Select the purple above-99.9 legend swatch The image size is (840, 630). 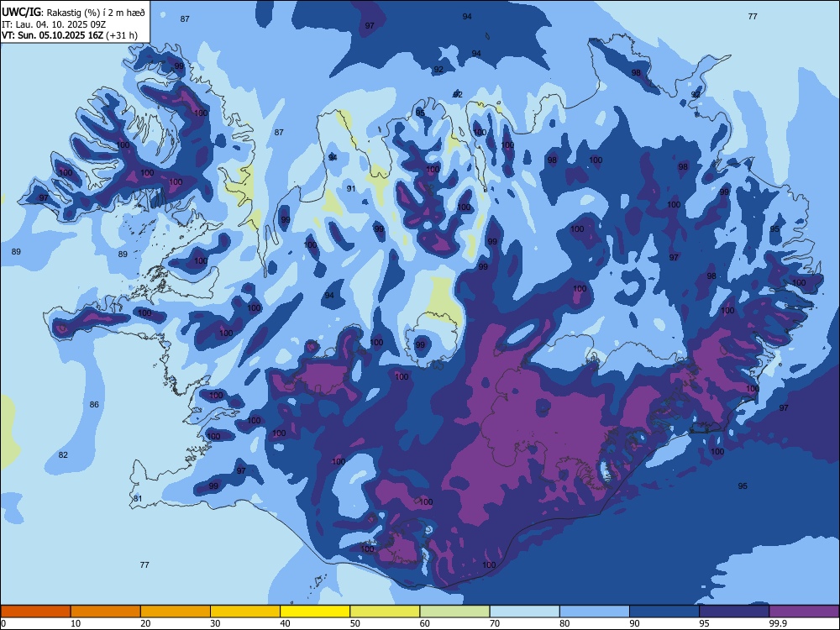[804, 612]
